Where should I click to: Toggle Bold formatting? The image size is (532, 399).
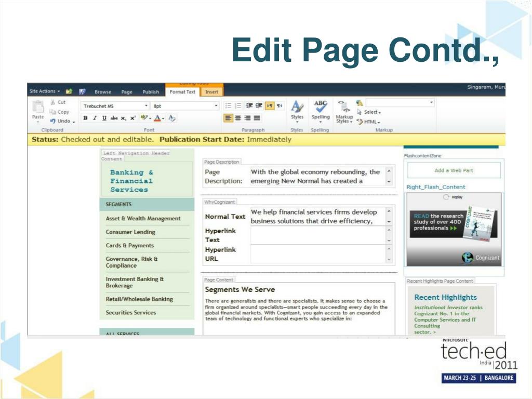coord(86,118)
